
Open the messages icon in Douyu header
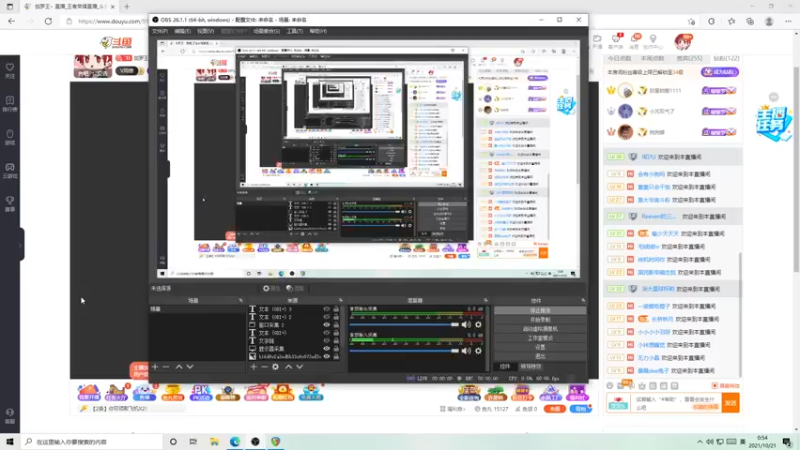635,42
